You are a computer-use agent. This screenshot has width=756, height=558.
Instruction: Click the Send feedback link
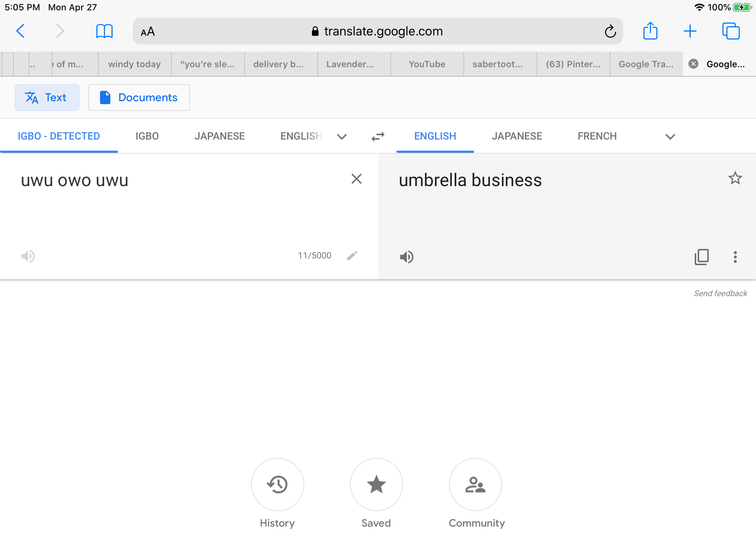tap(720, 293)
